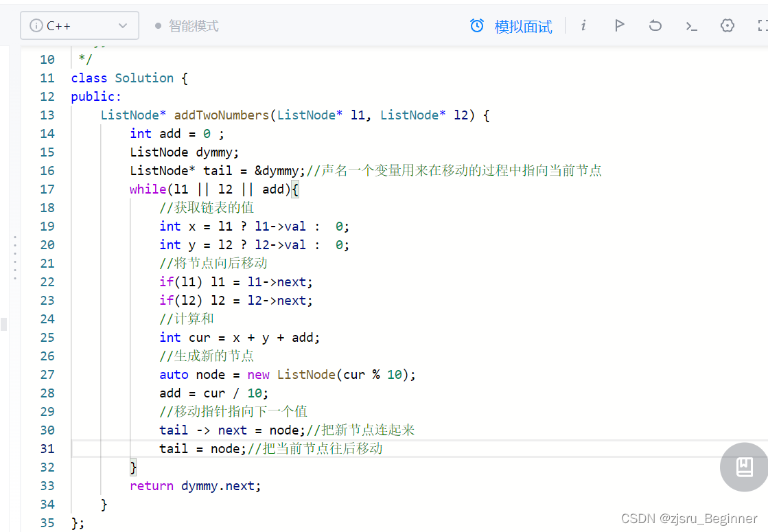Viewport: 768px width, 532px height.
Task: Open editor settings gear icon
Action: coord(728,25)
